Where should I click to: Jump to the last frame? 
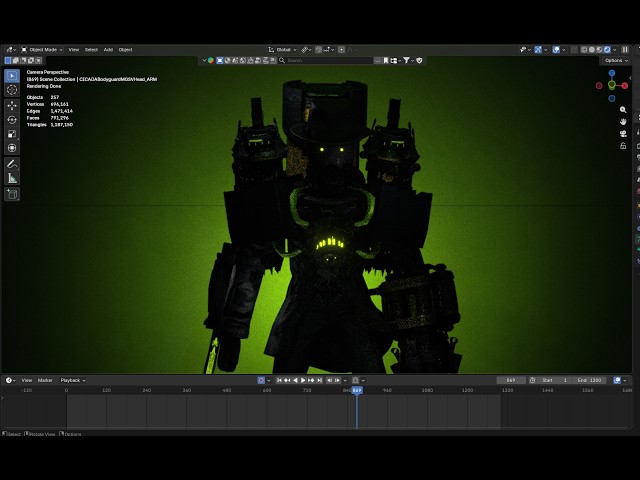(x=320, y=380)
